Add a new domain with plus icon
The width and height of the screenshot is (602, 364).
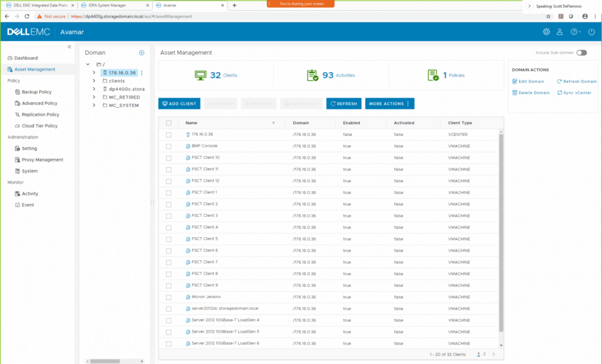coord(142,52)
